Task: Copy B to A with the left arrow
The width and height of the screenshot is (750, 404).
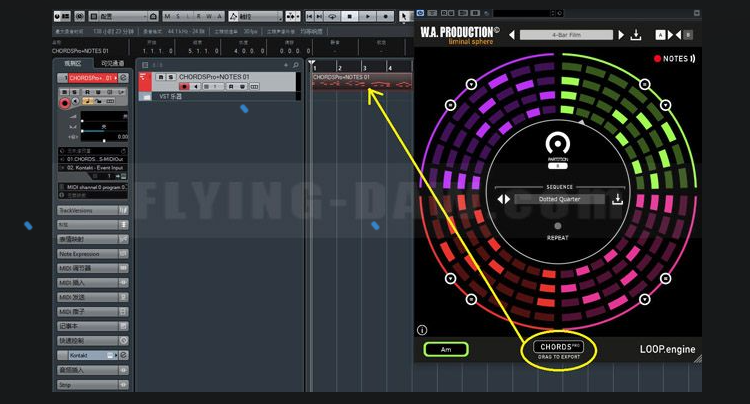Action: 678,35
